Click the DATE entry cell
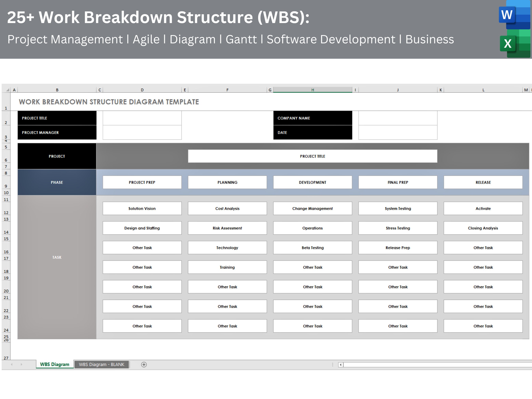Viewport: 532px width, 399px height. coord(398,132)
